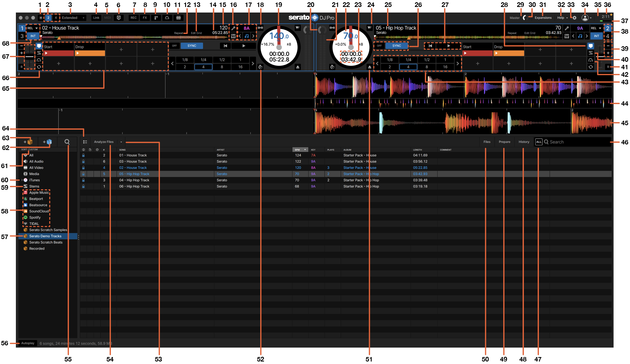Open the arrow dropdown beside Analyze Files

(121, 142)
